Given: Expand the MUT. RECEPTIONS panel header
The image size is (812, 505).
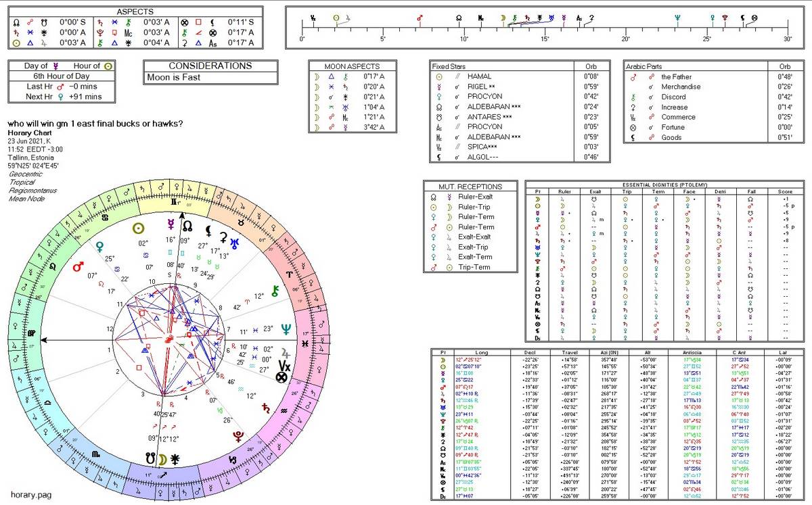Looking at the screenshot, I should [x=470, y=186].
